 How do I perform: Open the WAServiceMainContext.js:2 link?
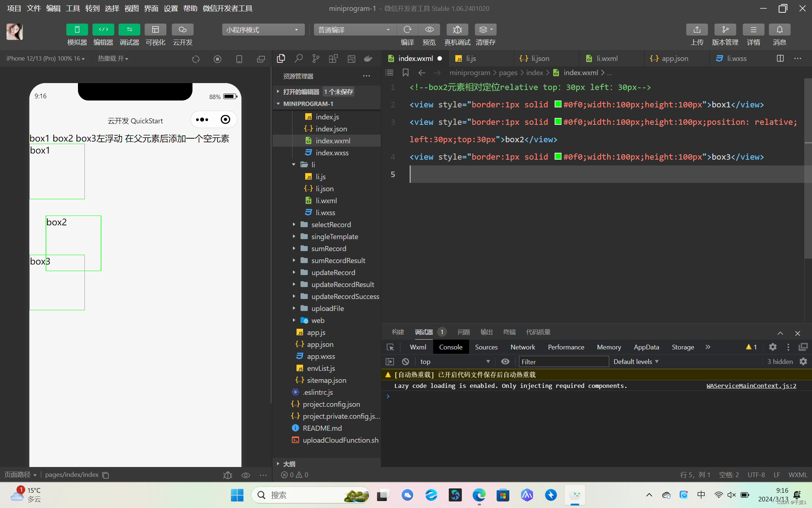point(751,386)
